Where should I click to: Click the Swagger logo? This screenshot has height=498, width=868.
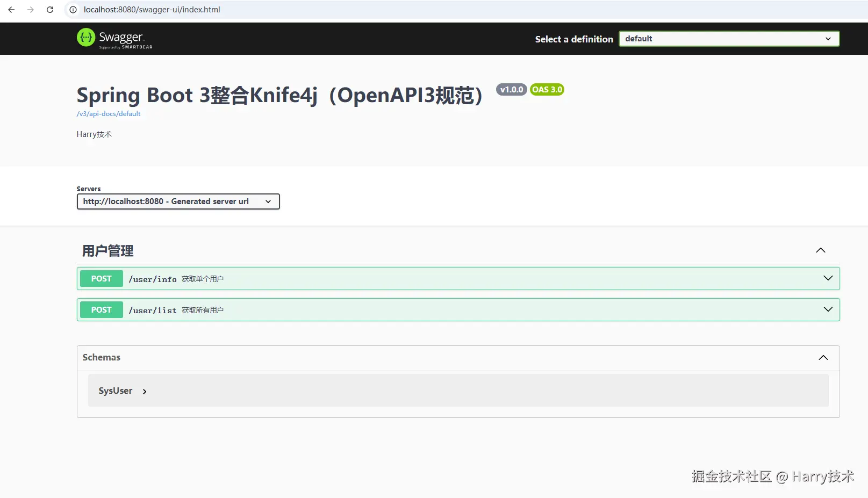pos(114,38)
